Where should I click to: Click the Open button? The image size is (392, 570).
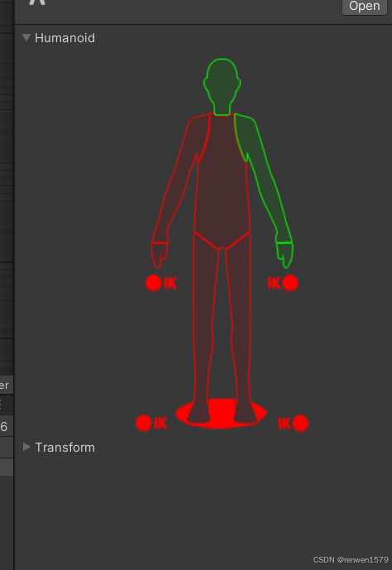tap(365, 6)
